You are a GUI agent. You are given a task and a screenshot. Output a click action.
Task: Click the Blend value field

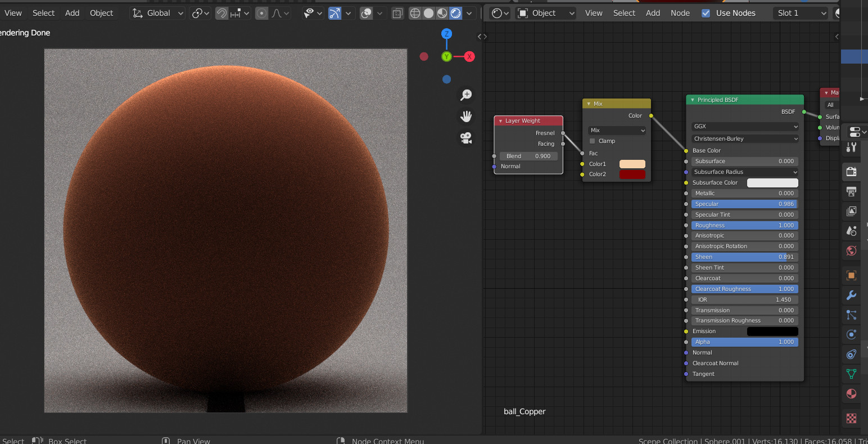pos(528,156)
